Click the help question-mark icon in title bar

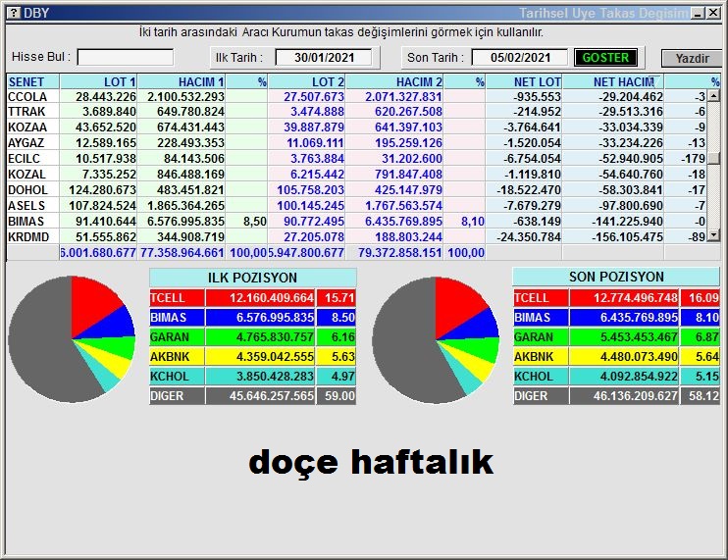14,13
